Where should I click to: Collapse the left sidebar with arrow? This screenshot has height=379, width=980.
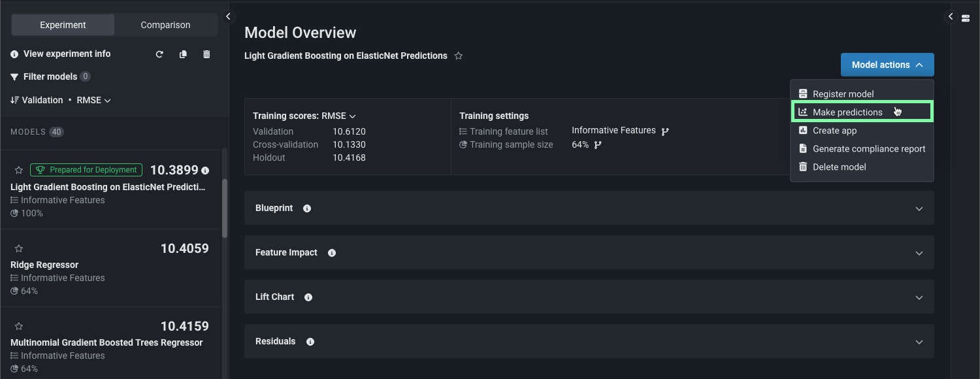pos(228,16)
